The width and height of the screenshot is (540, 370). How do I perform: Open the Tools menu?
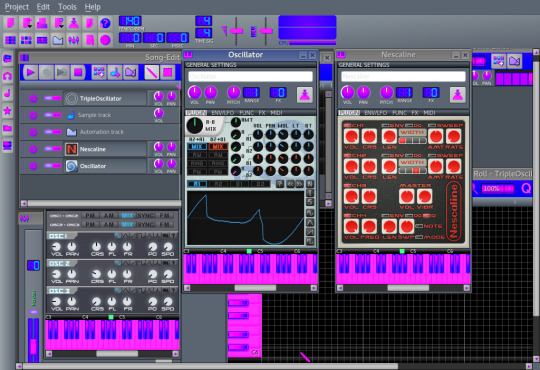(67, 7)
